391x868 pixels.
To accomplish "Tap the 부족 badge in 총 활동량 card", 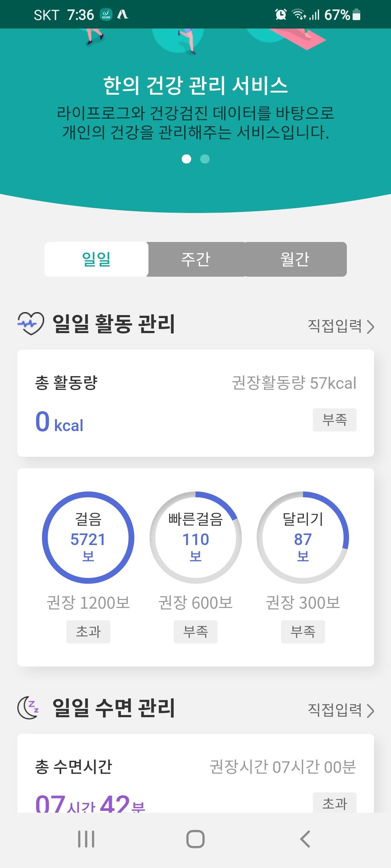I will (x=335, y=420).
